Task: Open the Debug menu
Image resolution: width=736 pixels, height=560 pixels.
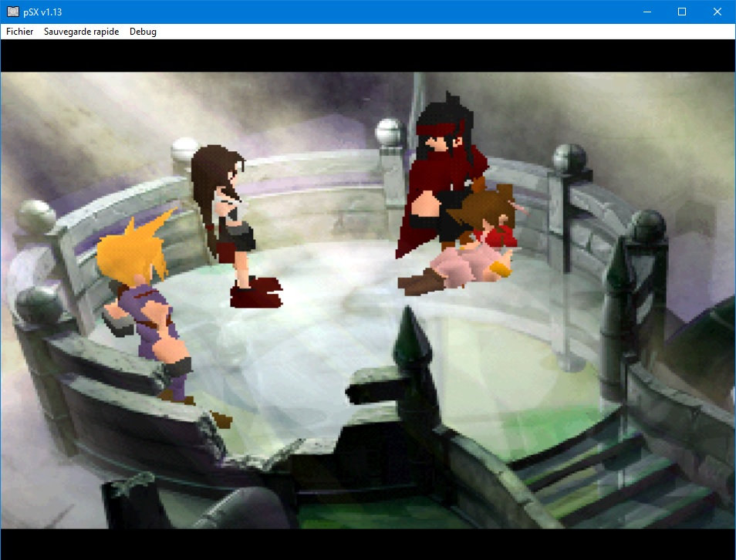Action: point(143,32)
